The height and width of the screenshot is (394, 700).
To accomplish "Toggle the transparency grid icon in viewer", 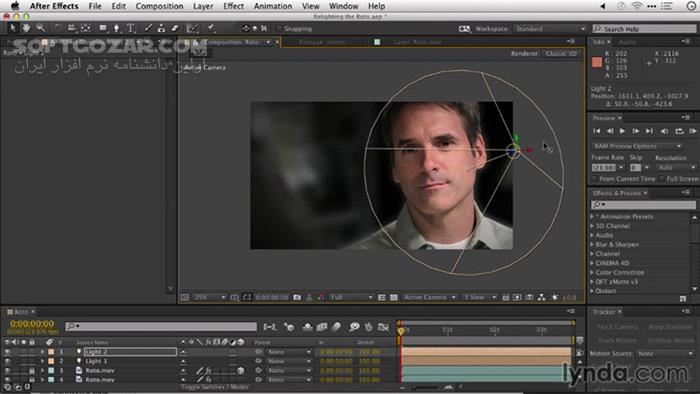I will pyautogui.click(x=394, y=297).
